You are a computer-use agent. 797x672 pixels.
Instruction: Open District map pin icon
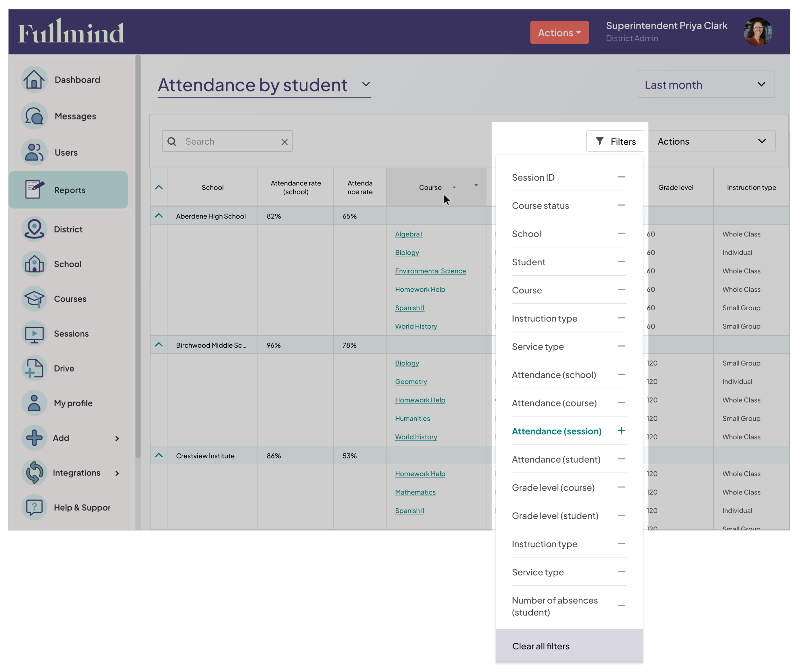tap(34, 229)
